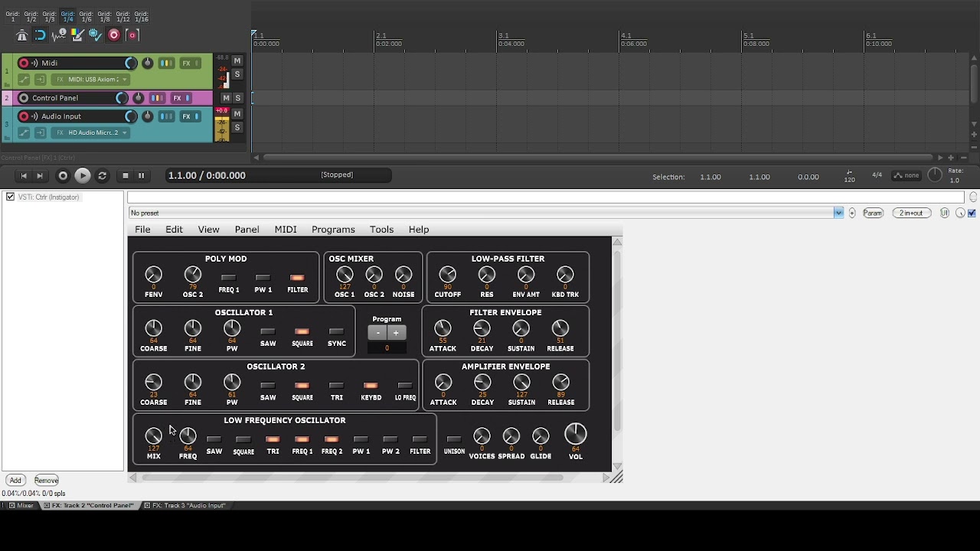Open the Panel menu in the Ctrlr panel
980x551 pixels.
pyautogui.click(x=247, y=230)
